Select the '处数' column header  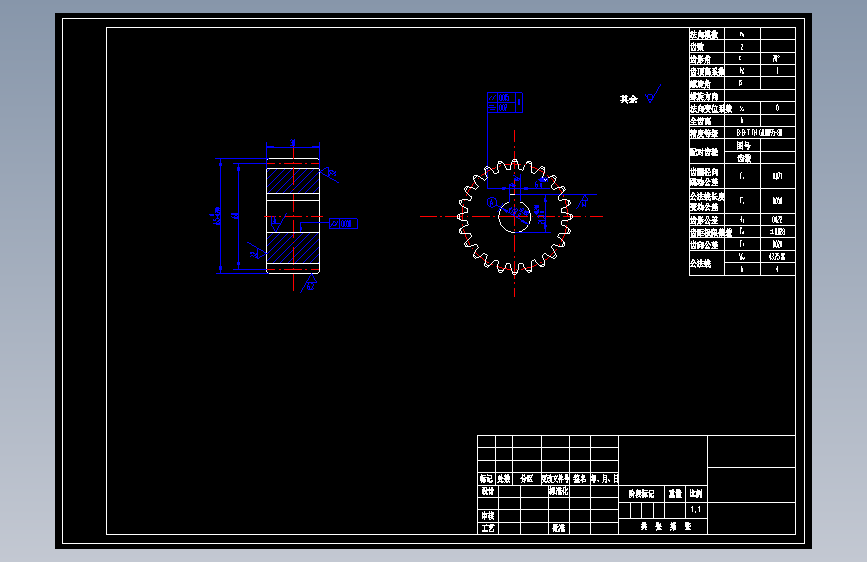(x=504, y=478)
